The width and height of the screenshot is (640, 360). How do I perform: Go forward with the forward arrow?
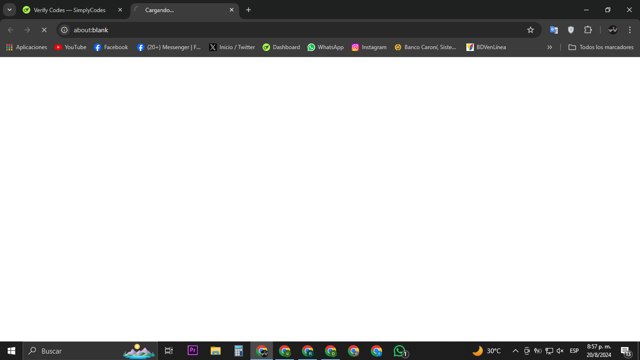[x=27, y=30]
